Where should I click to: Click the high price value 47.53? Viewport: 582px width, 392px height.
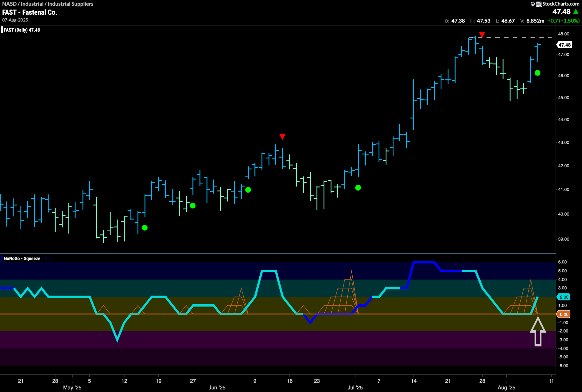point(484,21)
